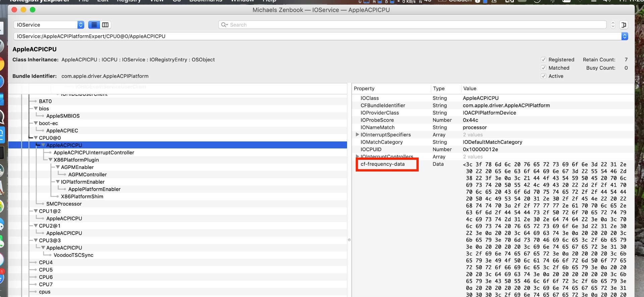Select the BAT0 tree entry
The image size is (644, 297).
click(x=45, y=101)
